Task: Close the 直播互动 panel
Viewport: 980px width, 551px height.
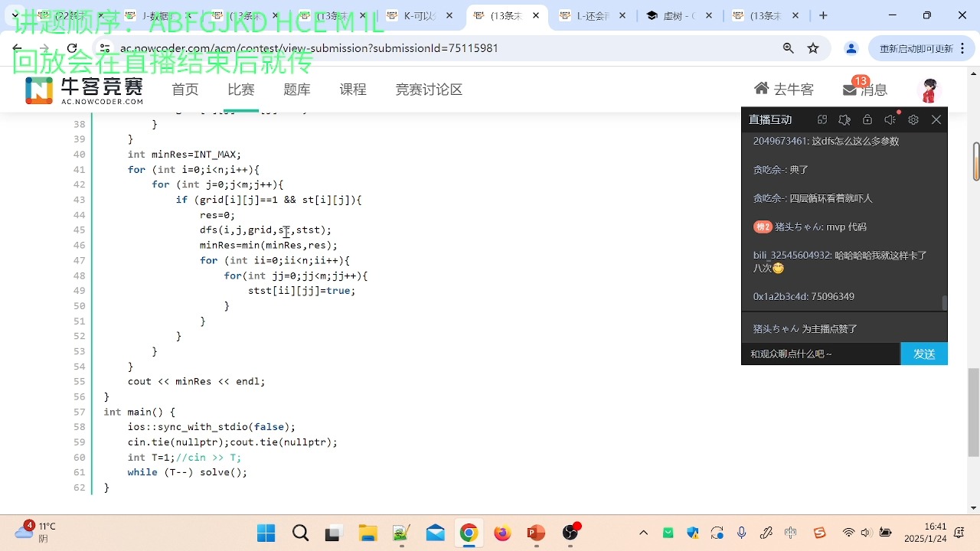Action: coord(936,119)
